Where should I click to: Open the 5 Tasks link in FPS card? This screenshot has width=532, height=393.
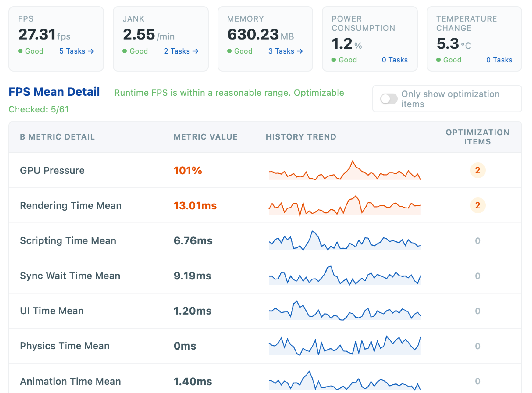pyautogui.click(x=77, y=51)
